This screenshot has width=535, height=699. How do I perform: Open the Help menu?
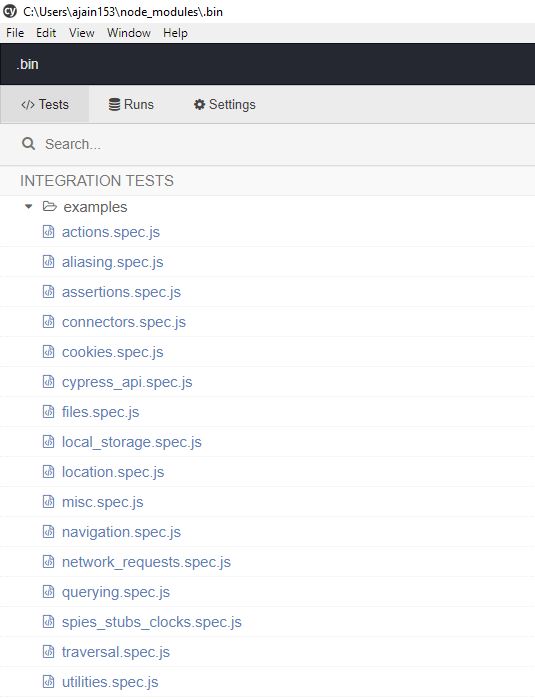pyautogui.click(x=175, y=33)
